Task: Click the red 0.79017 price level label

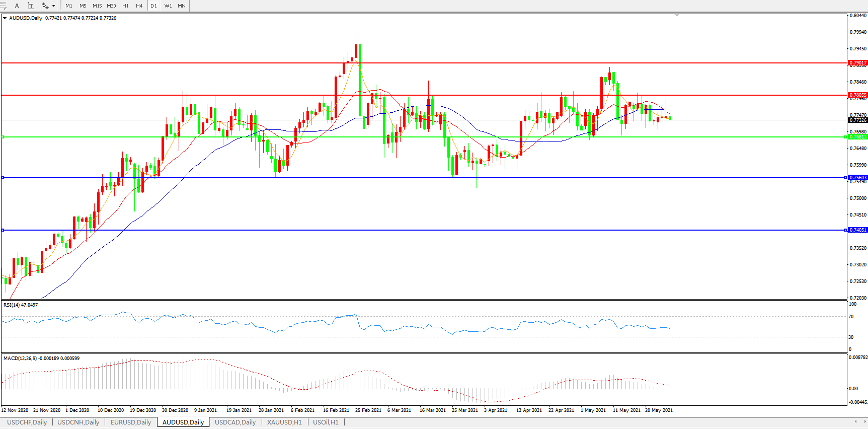Action: (858, 63)
